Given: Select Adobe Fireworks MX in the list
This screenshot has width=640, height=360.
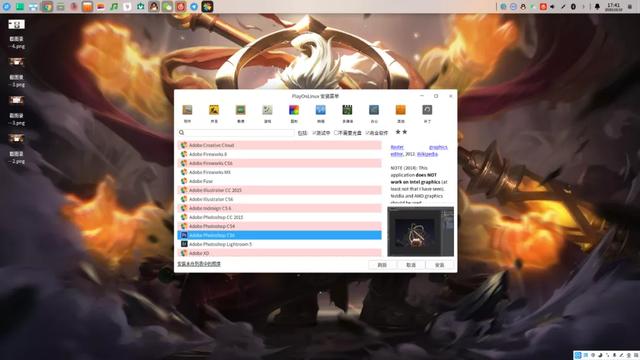Looking at the screenshot, I should [x=280, y=172].
